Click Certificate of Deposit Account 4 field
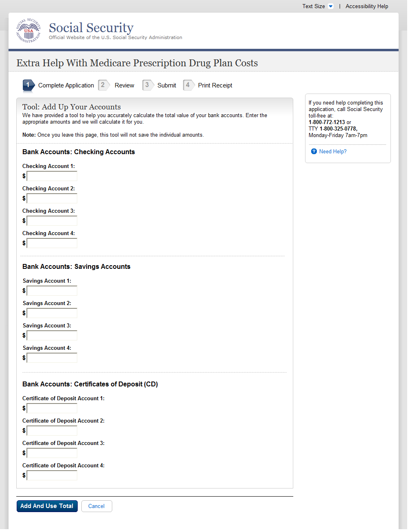The height and width of the screenshot is (532, 410). tap(52, 475)
